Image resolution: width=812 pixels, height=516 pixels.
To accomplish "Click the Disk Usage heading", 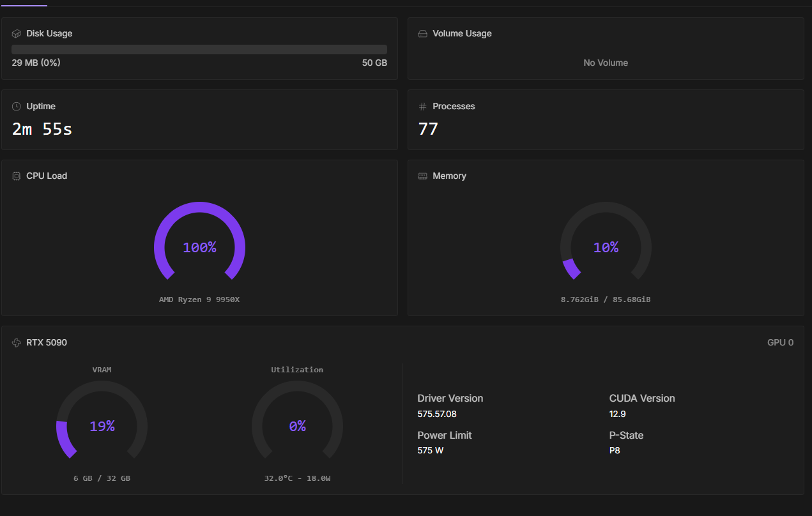I will (x=49, y=34).
